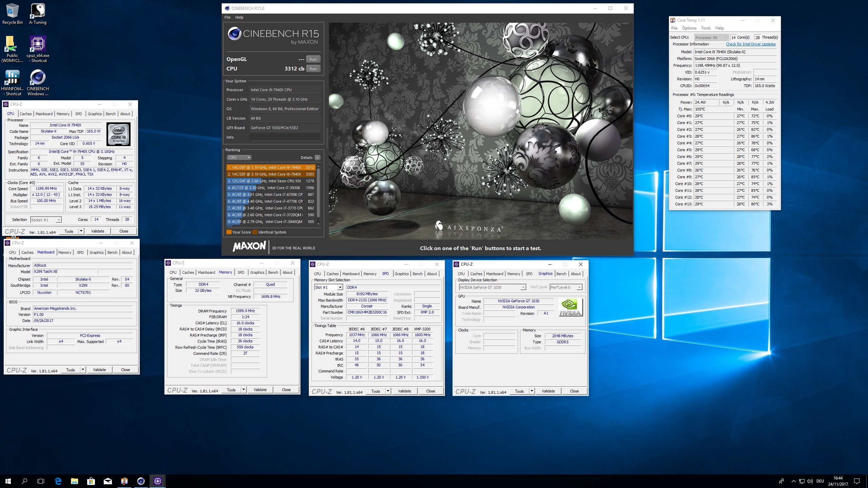The width and height of the screenshot is (868, 488).
Task: Open the Core Temp Options menu
Action: click(689, 28)
